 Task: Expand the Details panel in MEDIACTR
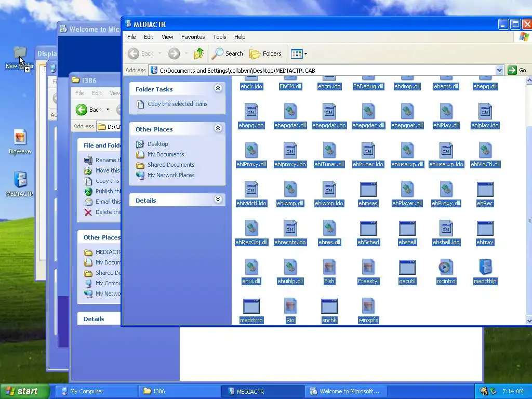coord(218,199)
